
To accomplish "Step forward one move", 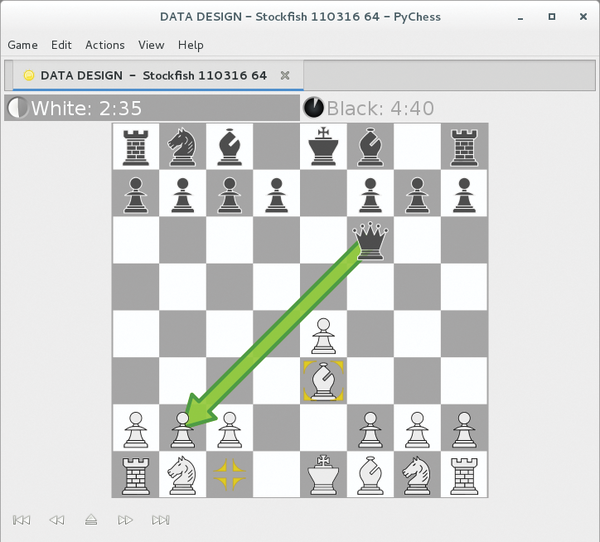I will [x=125, y=520].
